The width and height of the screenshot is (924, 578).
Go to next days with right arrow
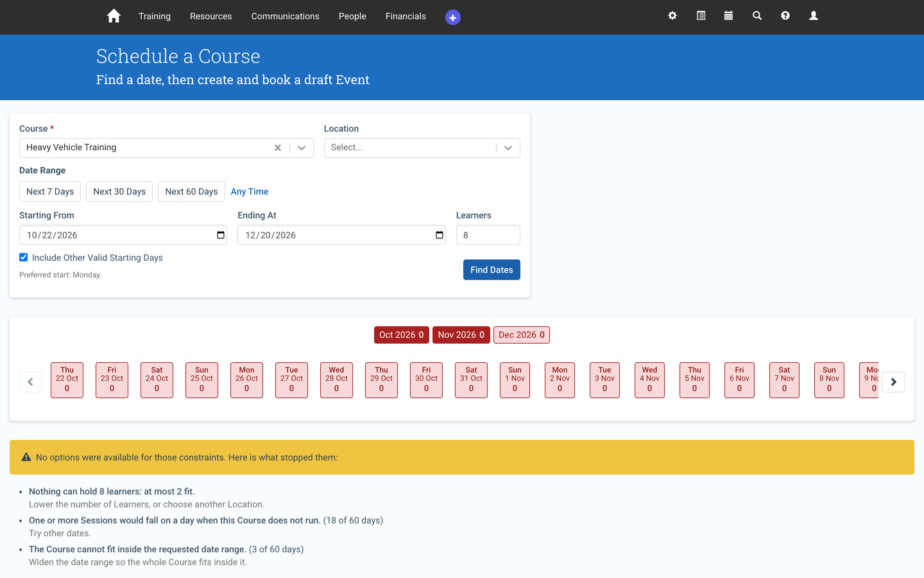(893, 382)
